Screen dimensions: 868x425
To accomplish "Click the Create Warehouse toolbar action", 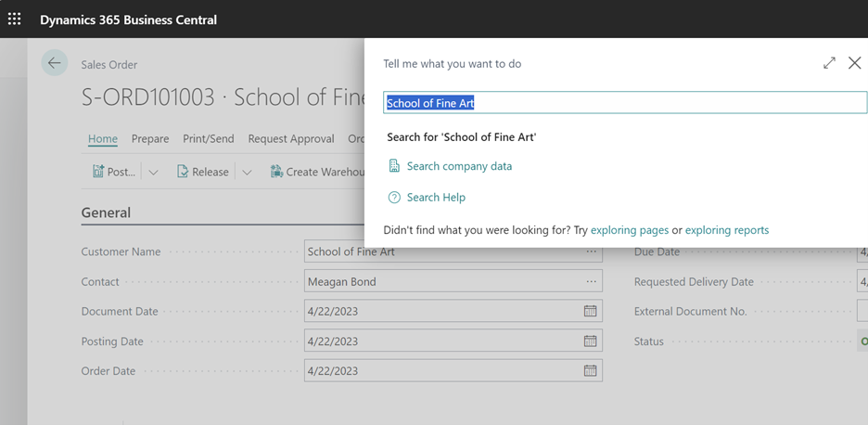I will pyautogui.click(x=317, y=172).
